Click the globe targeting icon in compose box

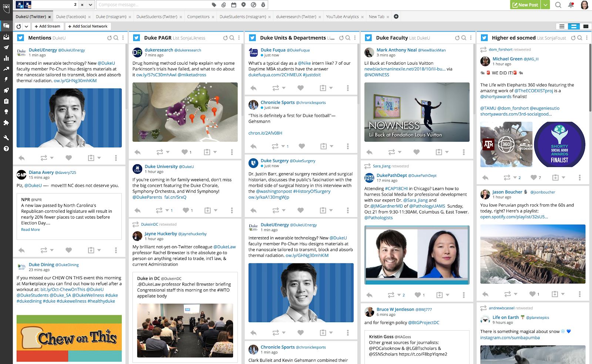pos(253,5)
